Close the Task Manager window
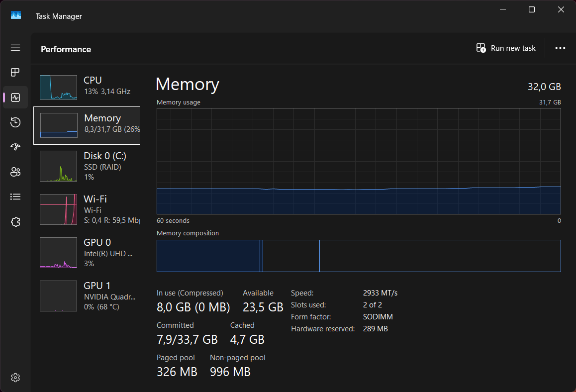Screen dimensions: 576x392 point(561,9)
